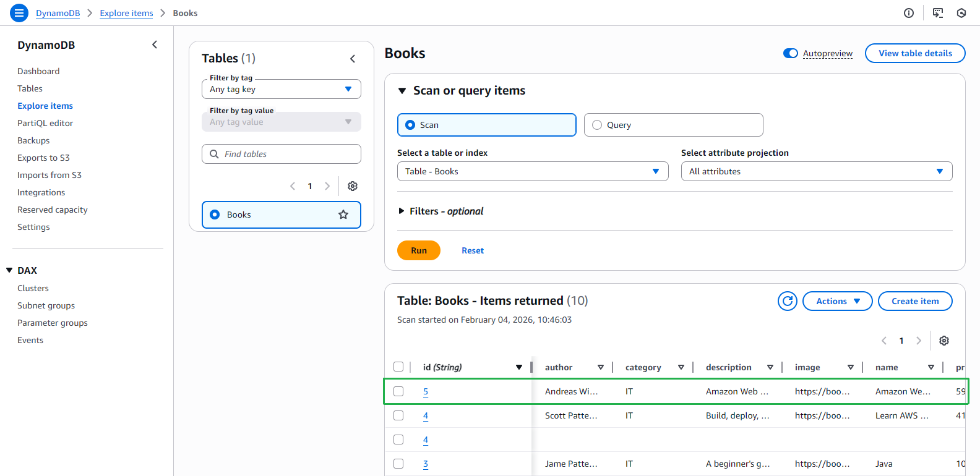
Task: Sort by the author column arrow
Action: (600, 367)
